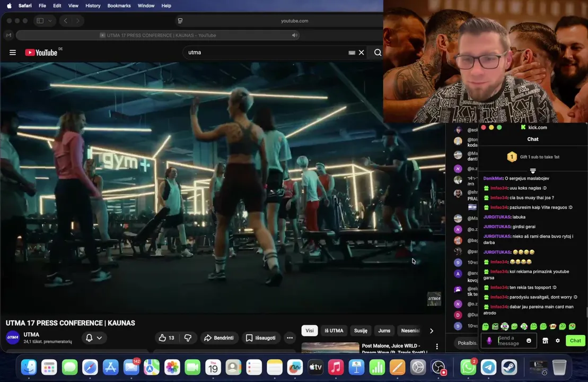Focus the YouTube search field
The image size is (588, 382).
coord(266,53)
